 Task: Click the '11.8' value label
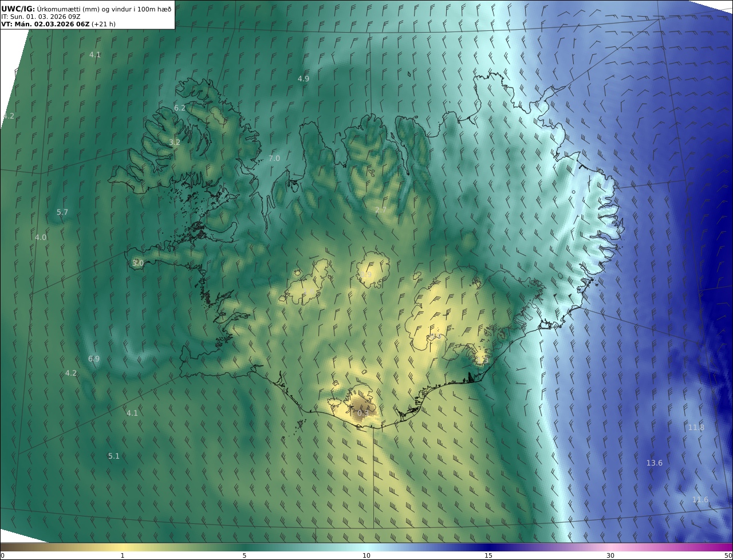click(x=696, y=427)
